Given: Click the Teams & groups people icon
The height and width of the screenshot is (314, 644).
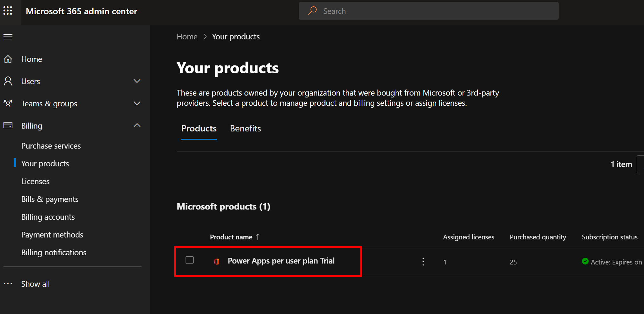Looking at the screenshot, I should (8, 103).
